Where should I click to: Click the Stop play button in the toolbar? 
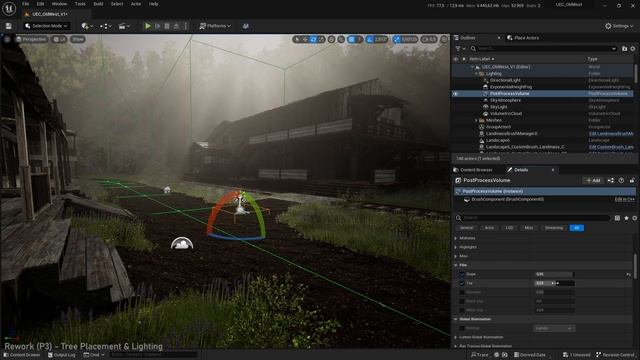coord(167,26)
